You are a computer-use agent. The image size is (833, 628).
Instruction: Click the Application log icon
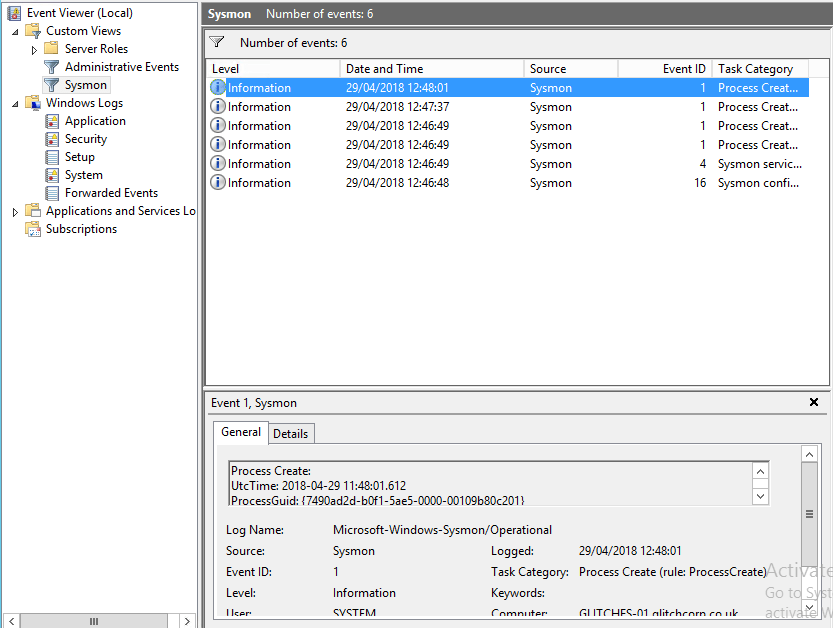[52, 121]
